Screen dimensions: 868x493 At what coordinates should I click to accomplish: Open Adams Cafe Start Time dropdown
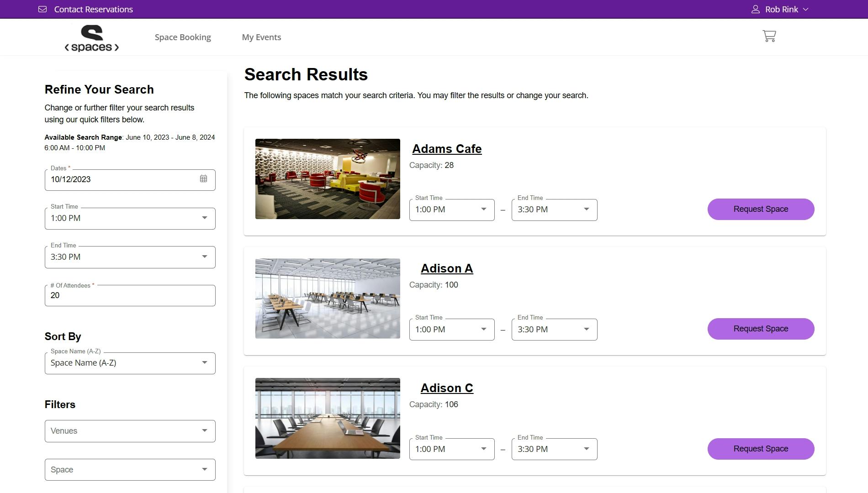coord(452,210)
